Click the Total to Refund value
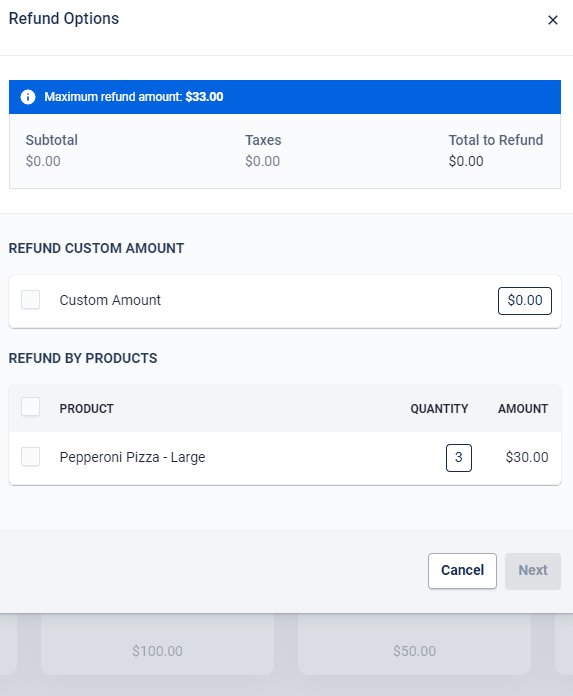Viewport: 573px width, 696px height. [466, 161]
